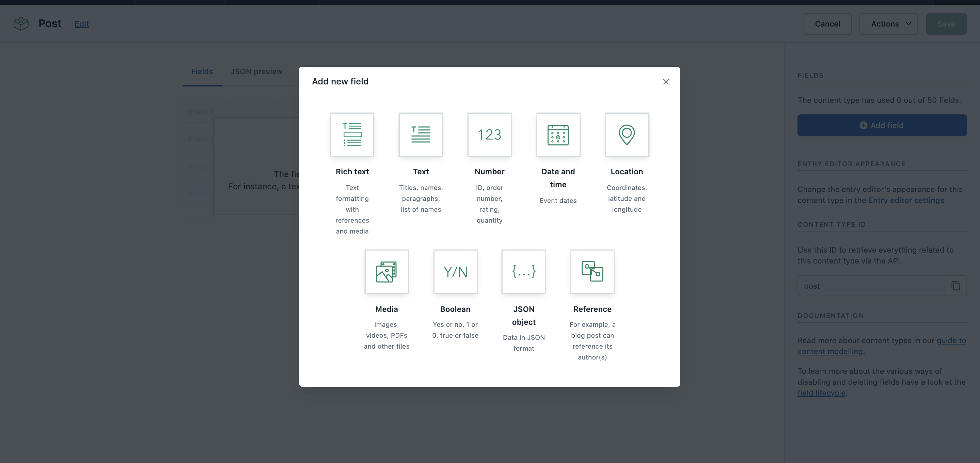Choose the JSON object braces icon
Image resolution: width=980 pixels, height=463 pixels.
pos(523,272)
